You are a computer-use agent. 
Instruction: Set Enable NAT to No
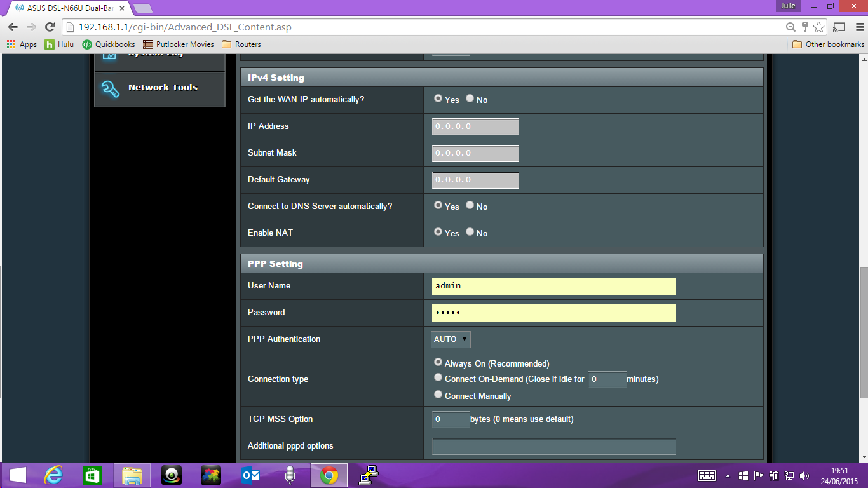(470, 231)
